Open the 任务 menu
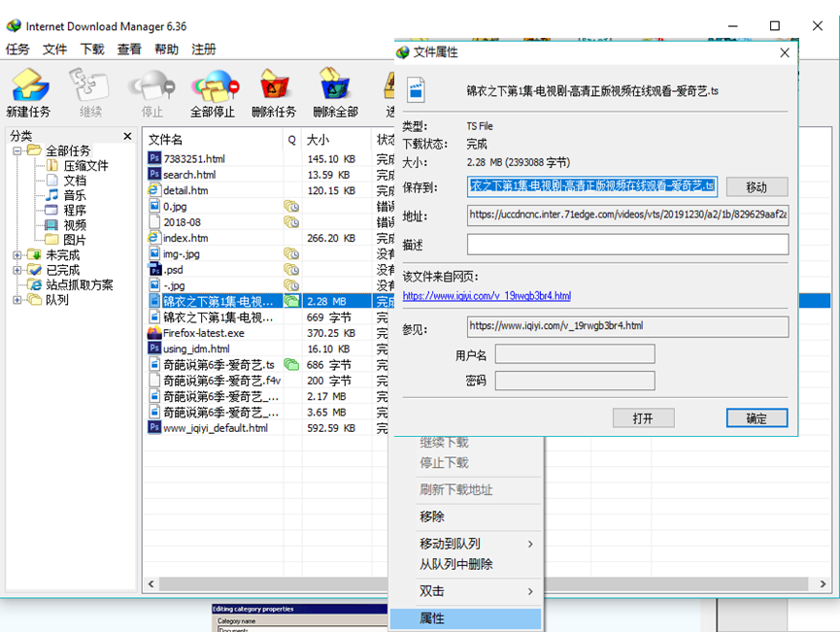 coord(17,50)
